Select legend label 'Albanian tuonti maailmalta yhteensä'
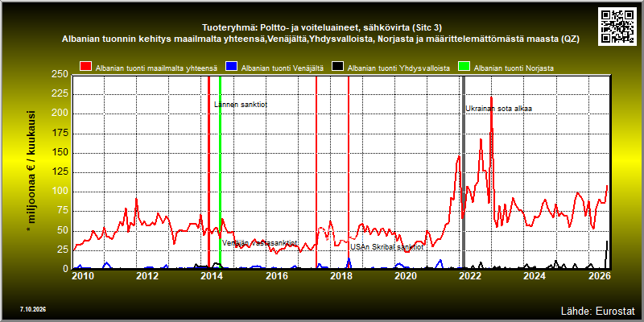The image size is (644, 322). [x=156, y=68]
